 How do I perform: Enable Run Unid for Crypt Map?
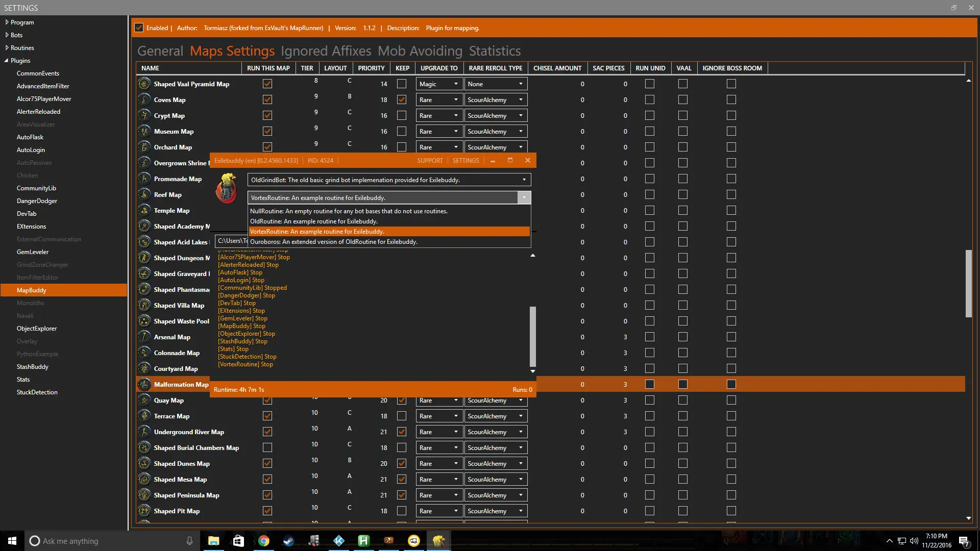click(x=650, y=115)
